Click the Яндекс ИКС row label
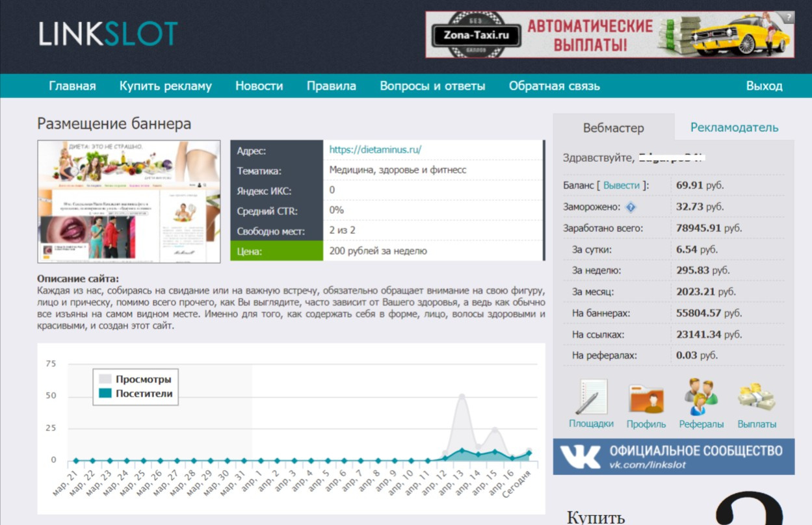 click(264, 190)
